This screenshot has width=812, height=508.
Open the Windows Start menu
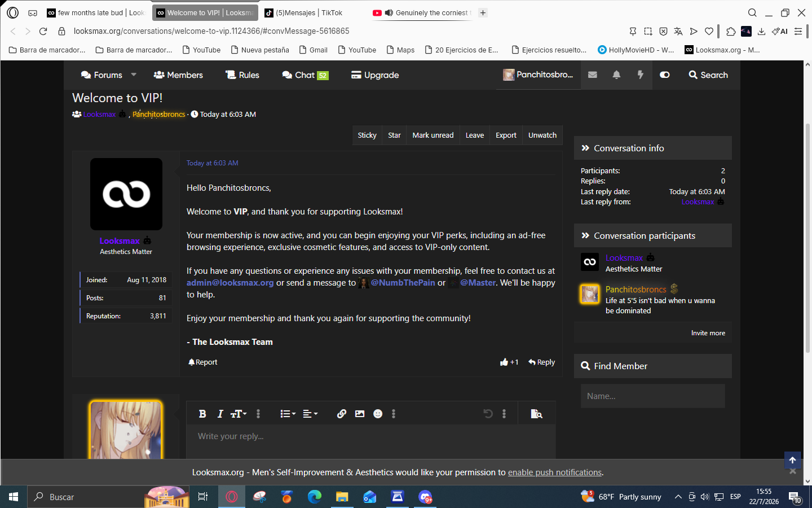tap(14, 497)
